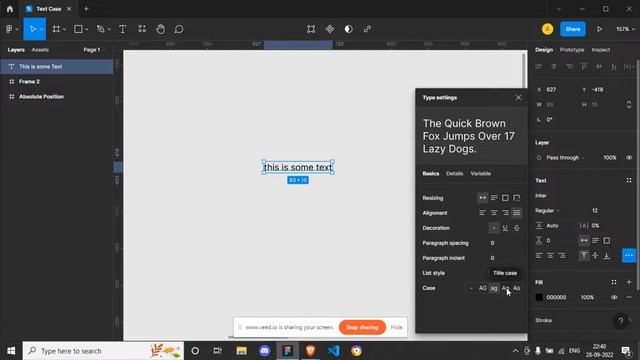The width and height of the screenshot is (640, 360).
Task: Select the Pen tool
Action: pos(100,29)
